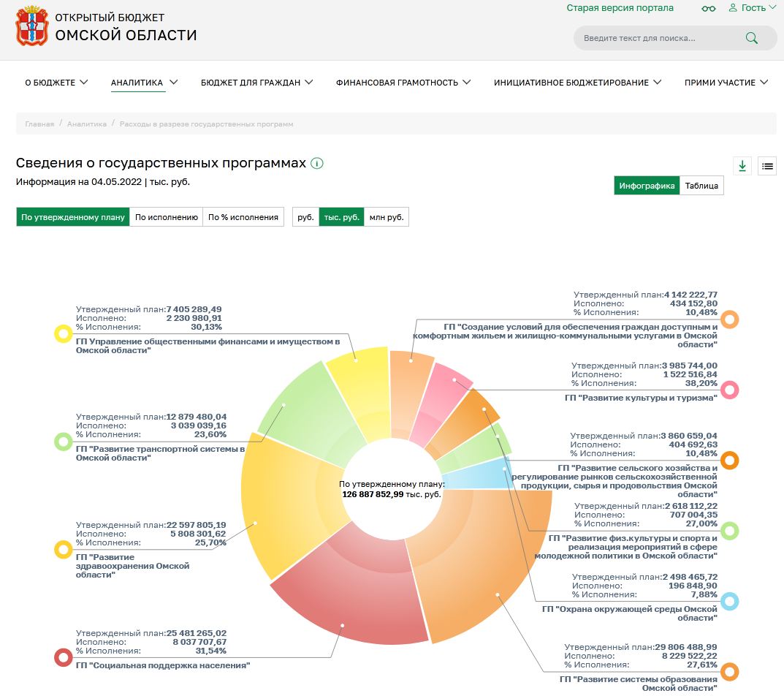Screen dimensions: 784x696
Task: Open the БЮДЖЕТ ДЛЯ ГРАЖДАН menu
Action: tap(256, 83)
